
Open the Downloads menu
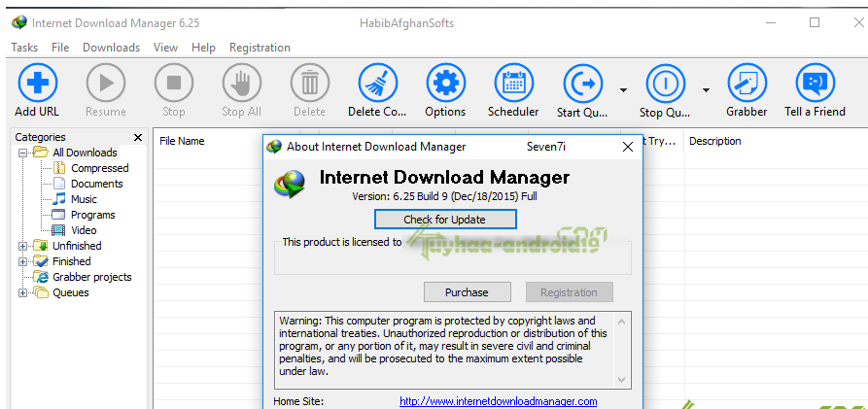pyautogui.click(x=111, y=48)
